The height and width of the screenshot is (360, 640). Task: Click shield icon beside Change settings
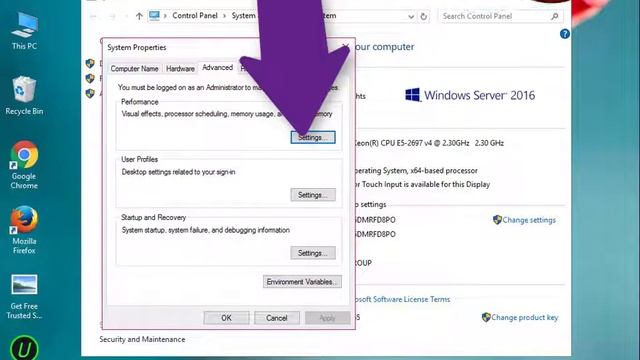pyautogui.click(x=497, y=220)
